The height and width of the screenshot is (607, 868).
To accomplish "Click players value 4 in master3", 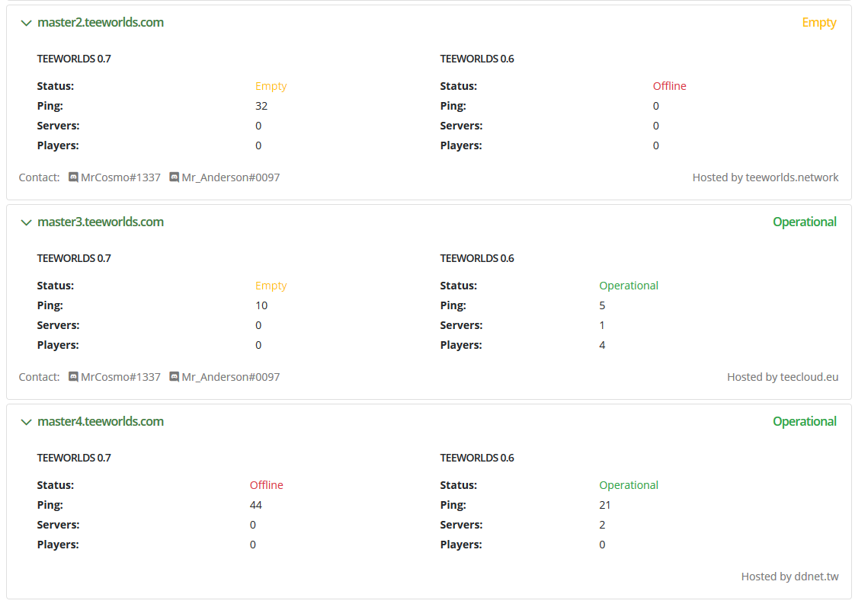I will pos(602,345).
